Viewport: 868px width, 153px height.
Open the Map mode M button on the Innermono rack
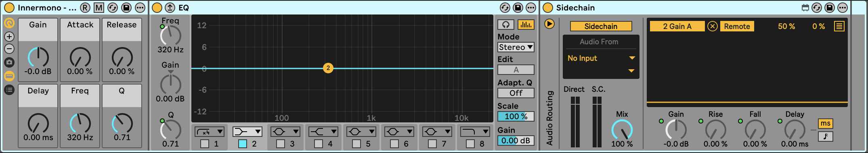[99, 8]
